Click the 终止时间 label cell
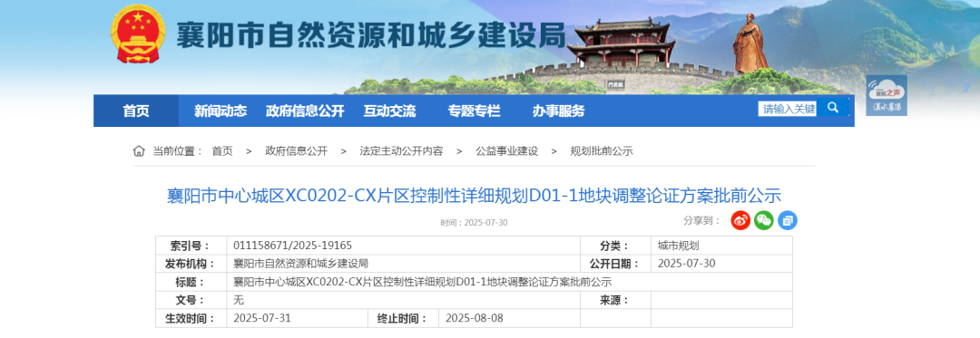Viewport: 980px width, 338px height. [x=403, y=318]
